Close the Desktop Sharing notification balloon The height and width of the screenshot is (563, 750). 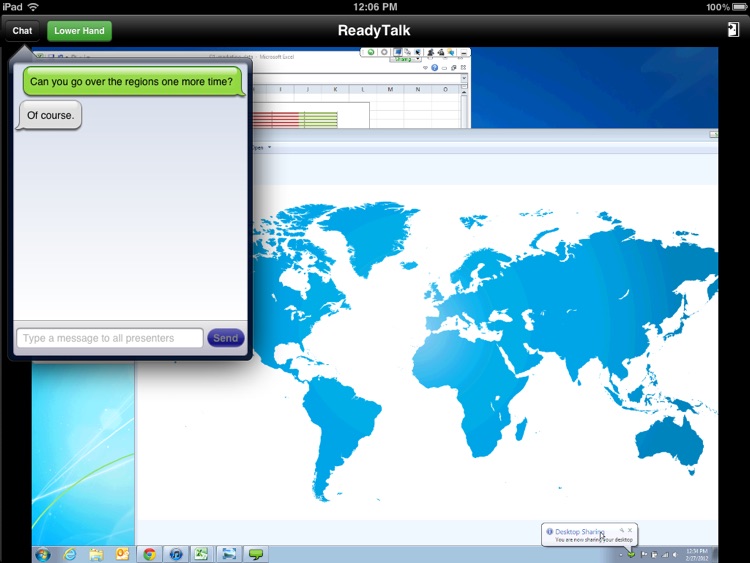[630, 530]
